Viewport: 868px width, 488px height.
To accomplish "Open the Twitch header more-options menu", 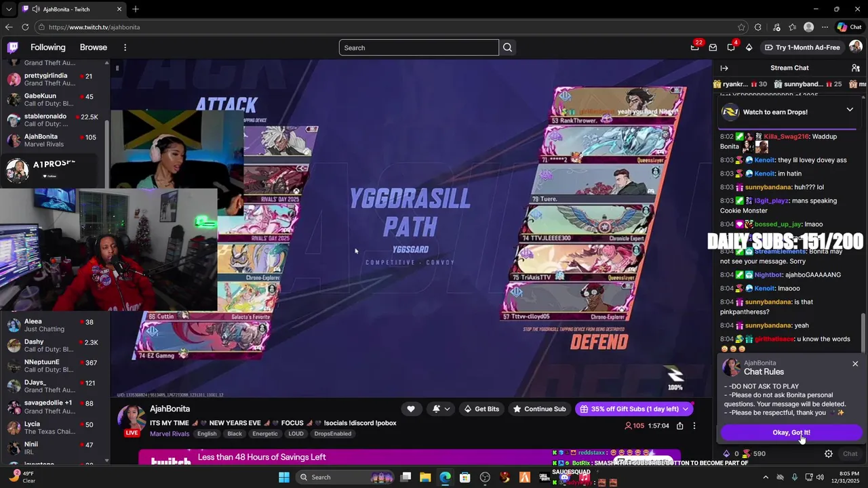I will (125, 47).
